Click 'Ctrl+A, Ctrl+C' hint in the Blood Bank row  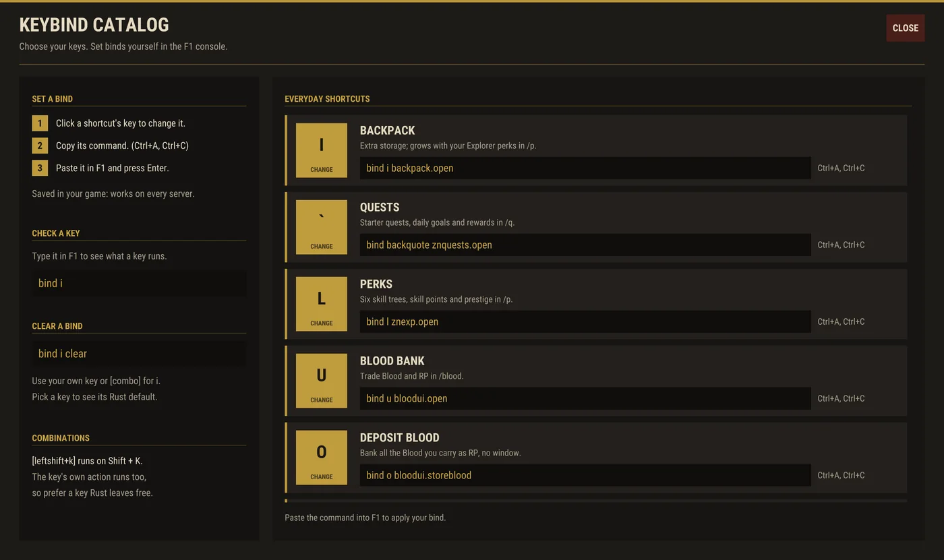841,399
